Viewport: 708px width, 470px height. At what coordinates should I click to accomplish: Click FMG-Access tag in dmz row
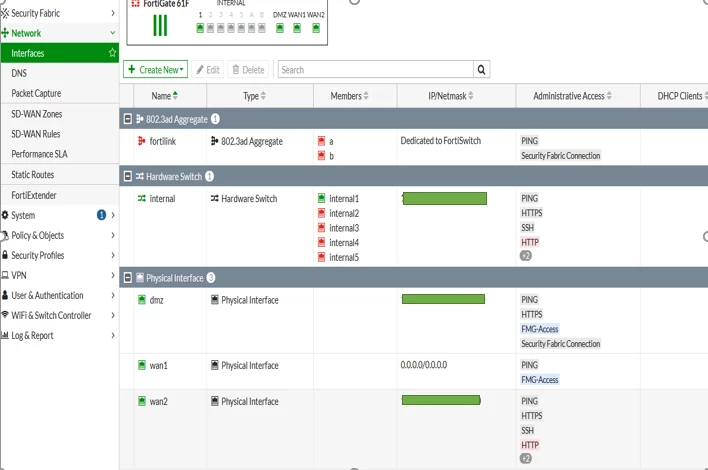point(540,329)
